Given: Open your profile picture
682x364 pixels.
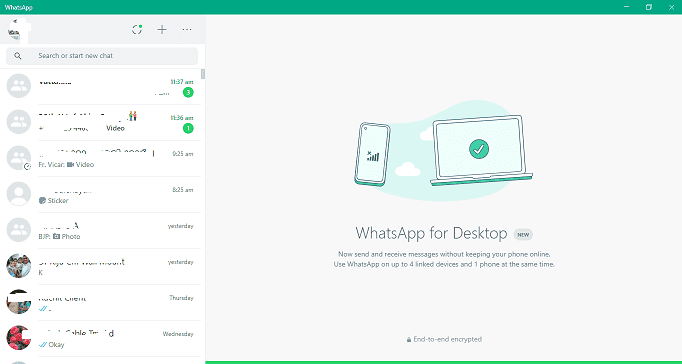Looking at the screenshot, I should click(18, 30).
